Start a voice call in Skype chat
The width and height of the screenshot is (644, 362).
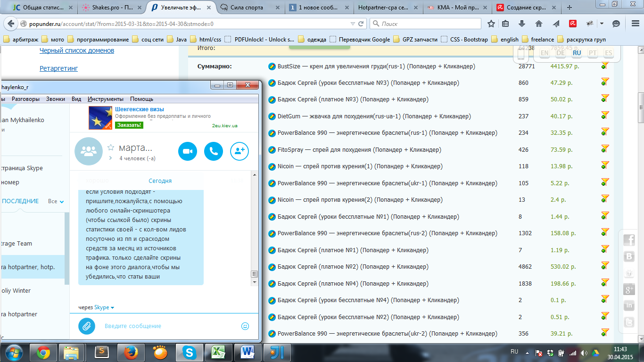214,151
